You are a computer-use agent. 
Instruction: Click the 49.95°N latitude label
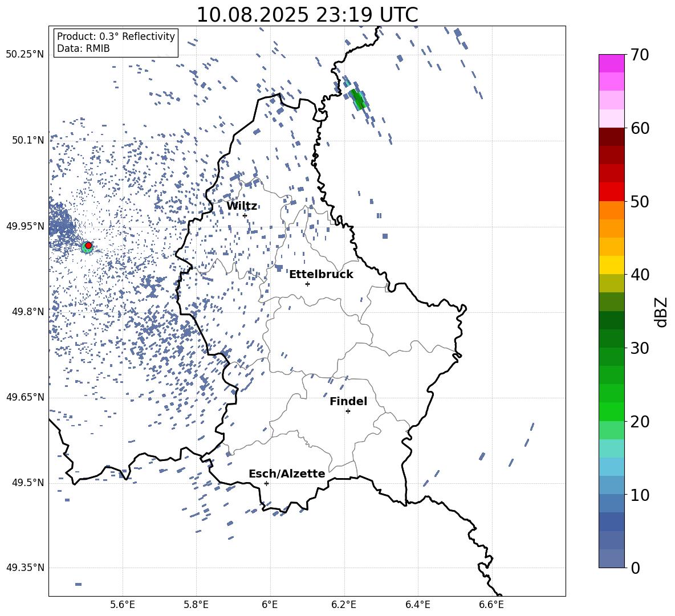pyautogui.click(x=25, y=226)
